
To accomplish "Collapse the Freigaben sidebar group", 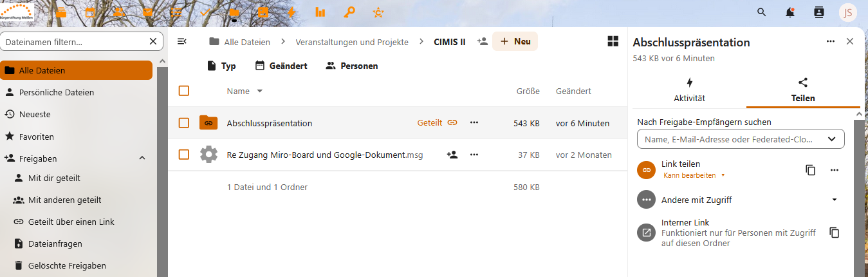I will pyautogui.click(x=142, y=158).
